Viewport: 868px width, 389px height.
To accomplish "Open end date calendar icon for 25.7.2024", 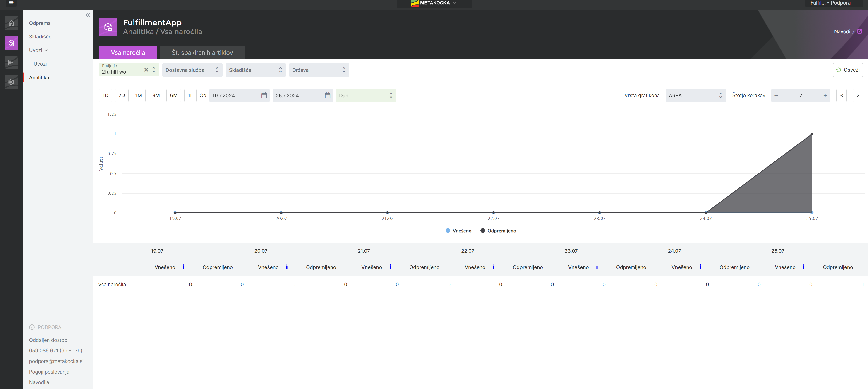I will (327, 95).
